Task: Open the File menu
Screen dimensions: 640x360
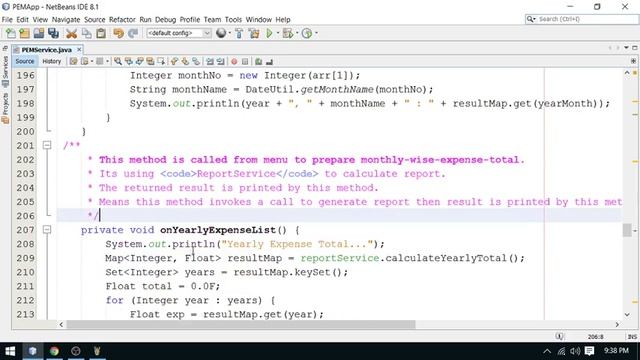Action: pyautogui.click(x=7, y=20)
